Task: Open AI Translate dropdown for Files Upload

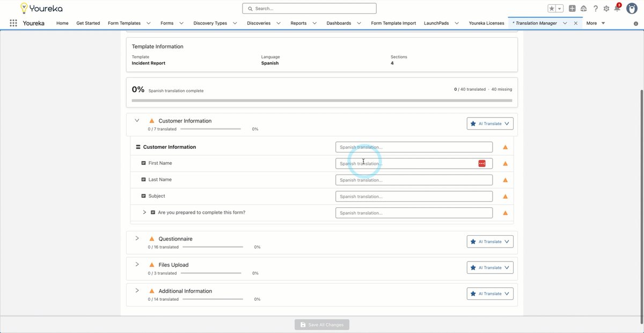Action: pos(490,267)
